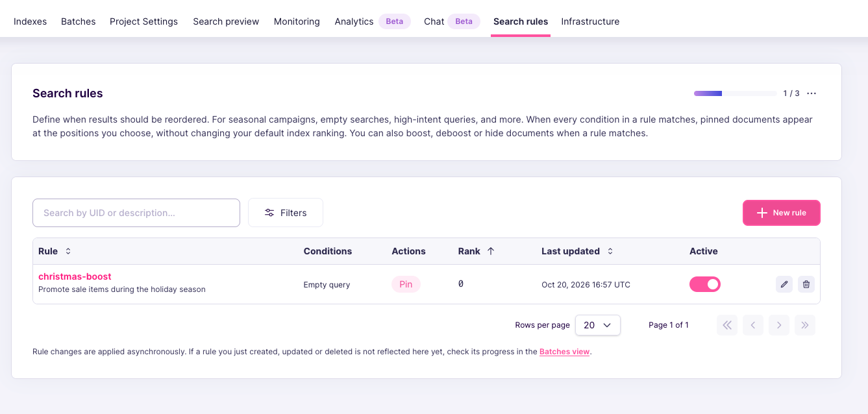Click the 1 / 3 progress bar
The image size is (868, 414).
[x=735, y=93]
